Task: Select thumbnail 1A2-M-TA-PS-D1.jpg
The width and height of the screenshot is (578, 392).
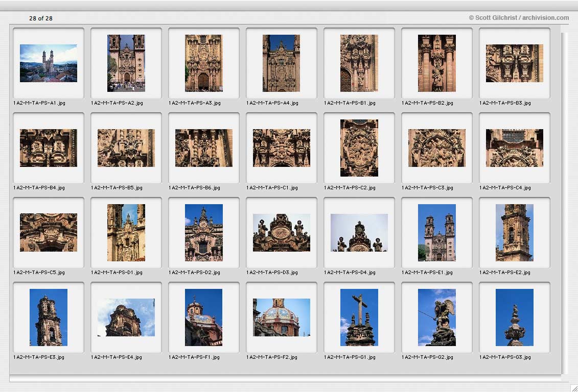Action: [126, 233]
